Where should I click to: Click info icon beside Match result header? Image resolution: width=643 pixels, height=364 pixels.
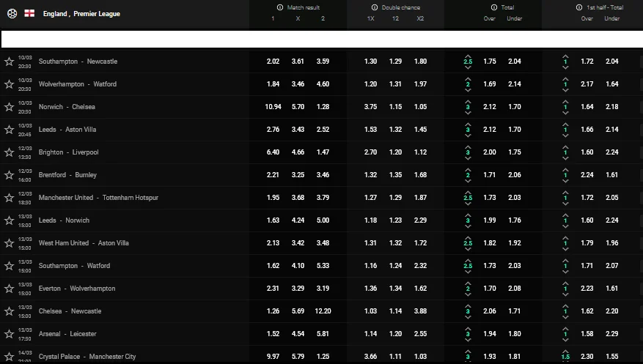click(x=280, y=7)
